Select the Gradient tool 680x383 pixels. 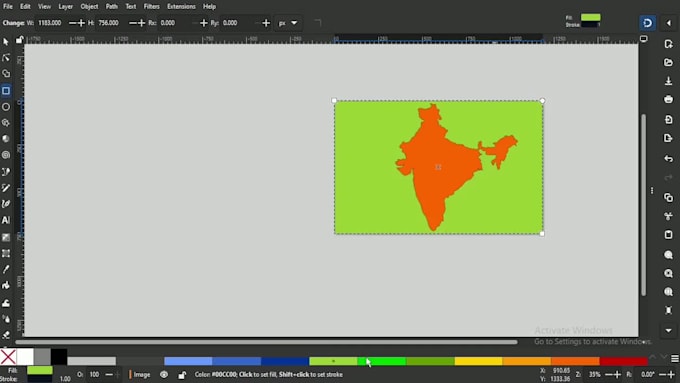point(6,237)
